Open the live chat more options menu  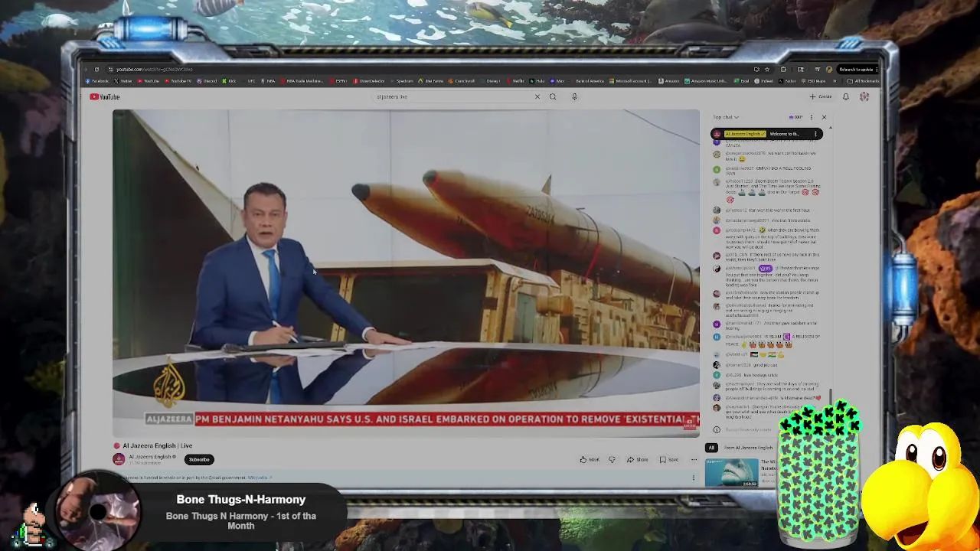(x=812, y=117)
